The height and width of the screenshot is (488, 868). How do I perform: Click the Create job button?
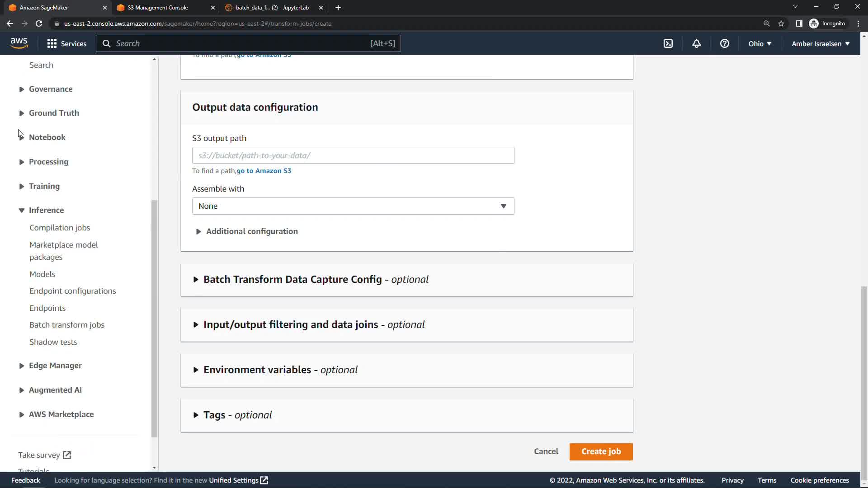pos(601,451)
